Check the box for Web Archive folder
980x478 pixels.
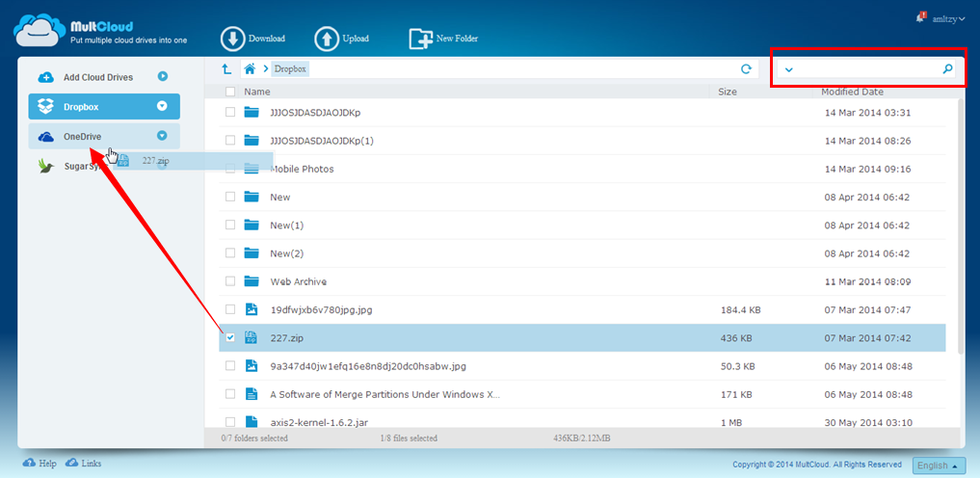coord(230,281)
